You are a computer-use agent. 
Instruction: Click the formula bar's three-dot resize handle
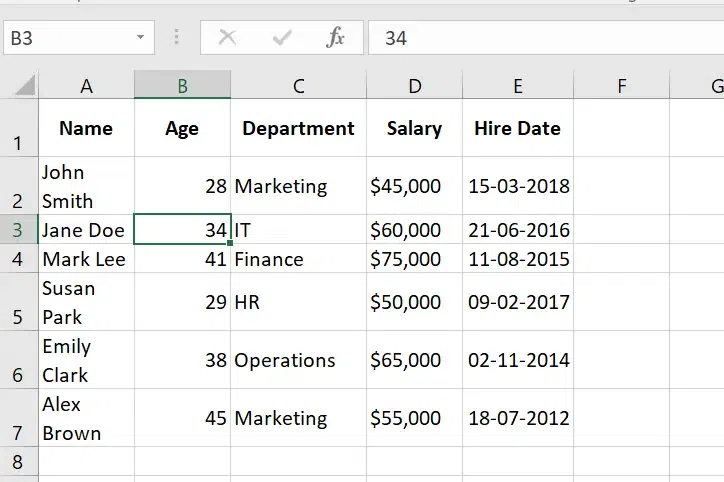tap(176, 37)
